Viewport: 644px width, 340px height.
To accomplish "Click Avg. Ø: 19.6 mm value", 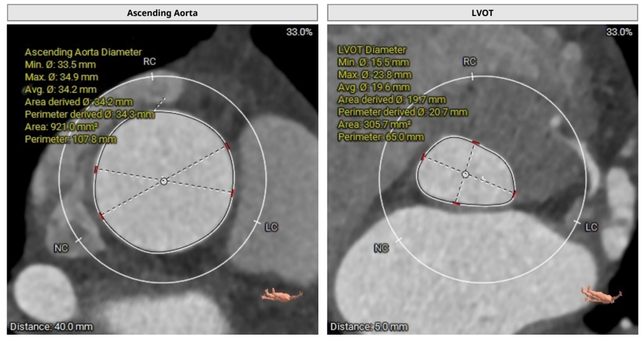I will pos(374,88).
